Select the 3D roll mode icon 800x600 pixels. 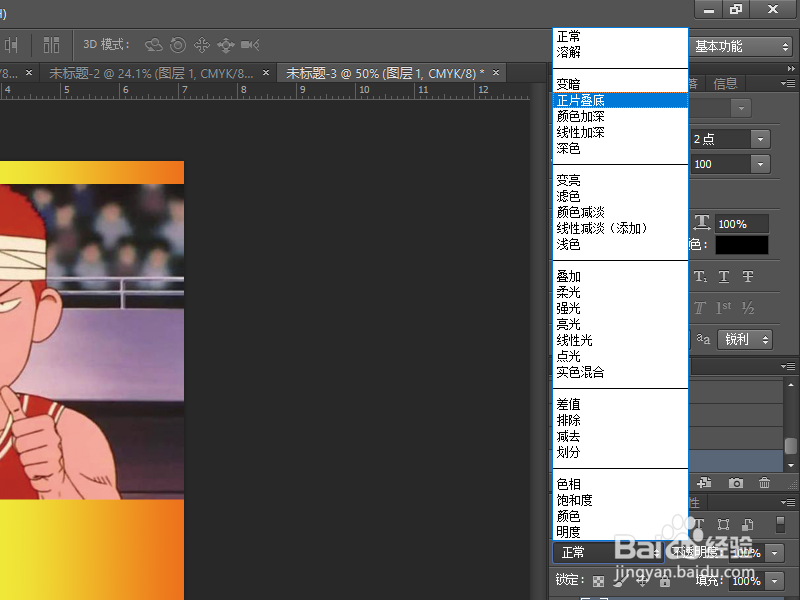178,45
